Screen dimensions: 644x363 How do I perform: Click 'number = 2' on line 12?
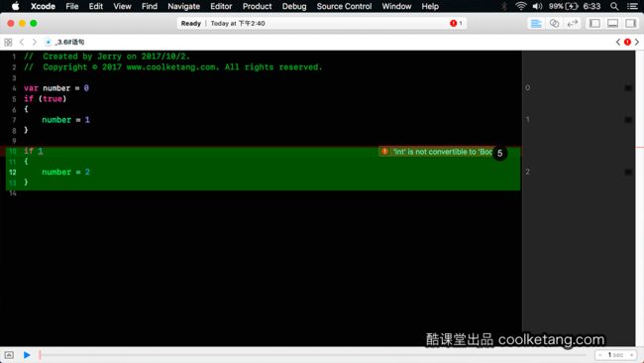65,172
